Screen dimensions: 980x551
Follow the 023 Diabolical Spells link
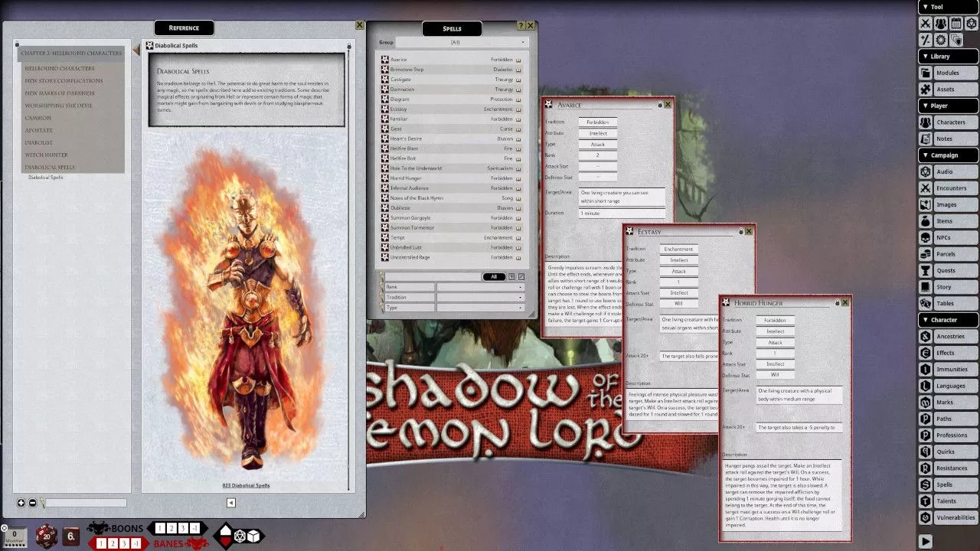[247, 485]
